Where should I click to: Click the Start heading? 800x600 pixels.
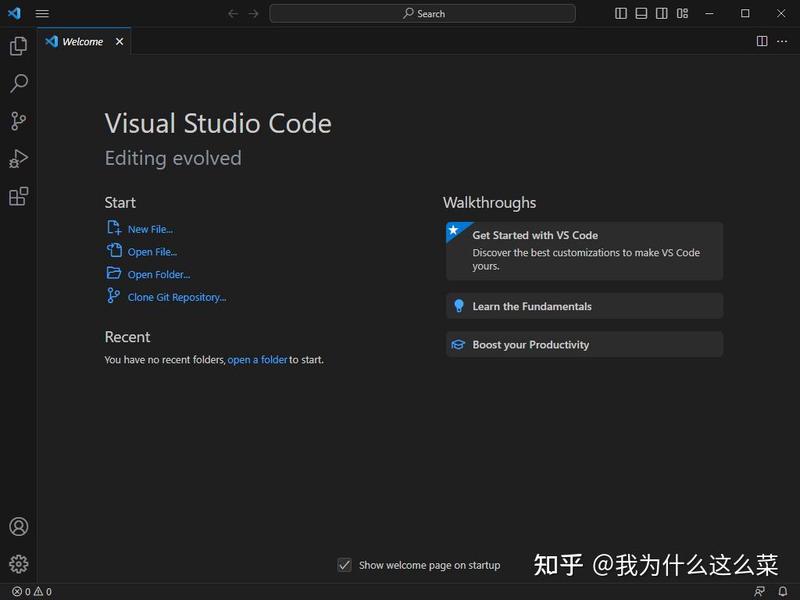click(120, 203)
